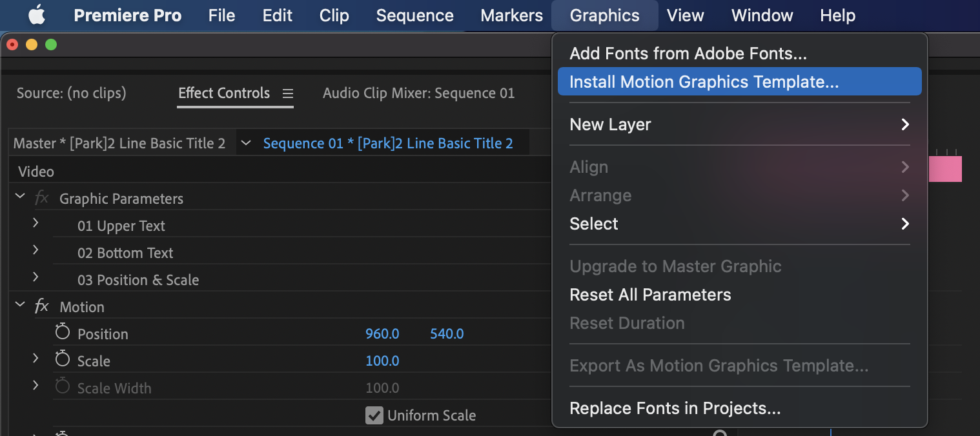Open the Effect Controls panel menu icon
Screen dimensions: 980x436
coord(288,94)
